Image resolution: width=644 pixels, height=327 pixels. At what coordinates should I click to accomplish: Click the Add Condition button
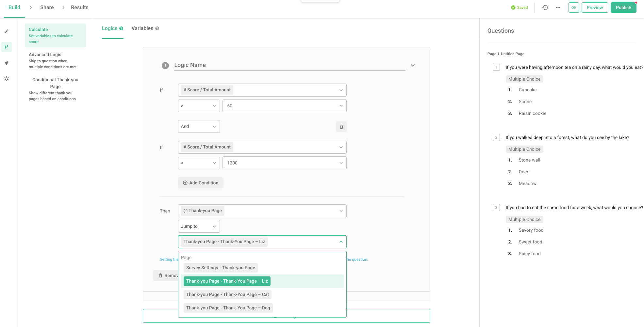[x=201, y=183]
